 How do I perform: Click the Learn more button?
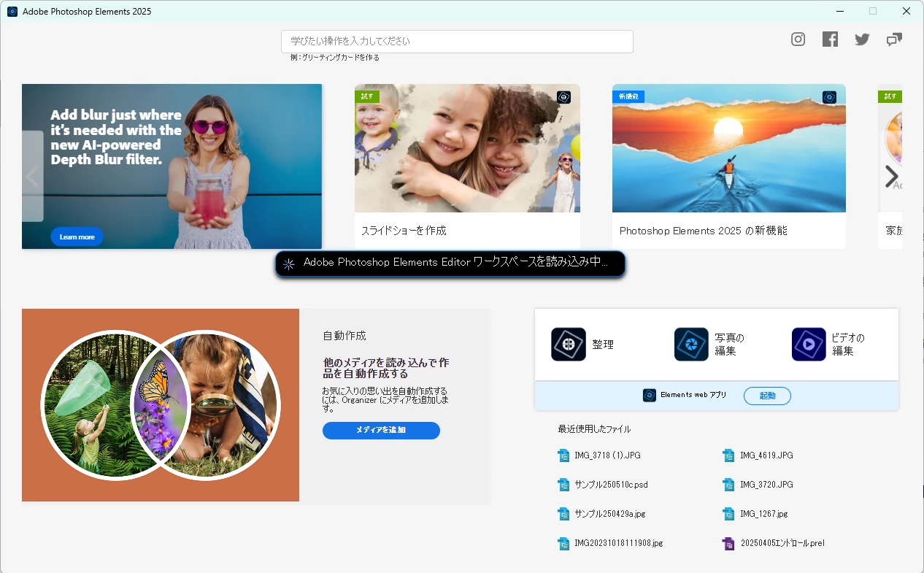pos(77,236)
